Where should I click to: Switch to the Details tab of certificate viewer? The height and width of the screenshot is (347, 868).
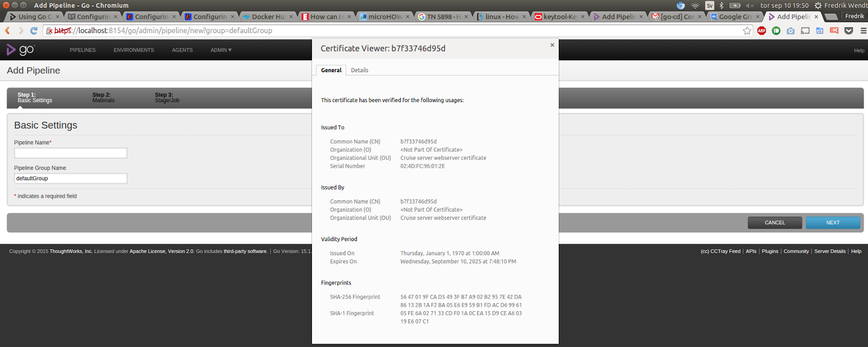click(x=359, y=70)
